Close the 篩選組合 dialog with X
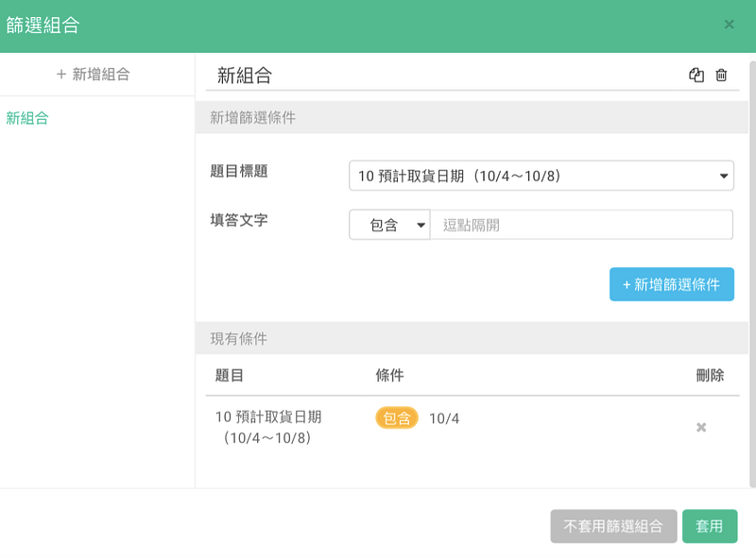This screenshot has height=559, width=756. (x=729, y=25)
